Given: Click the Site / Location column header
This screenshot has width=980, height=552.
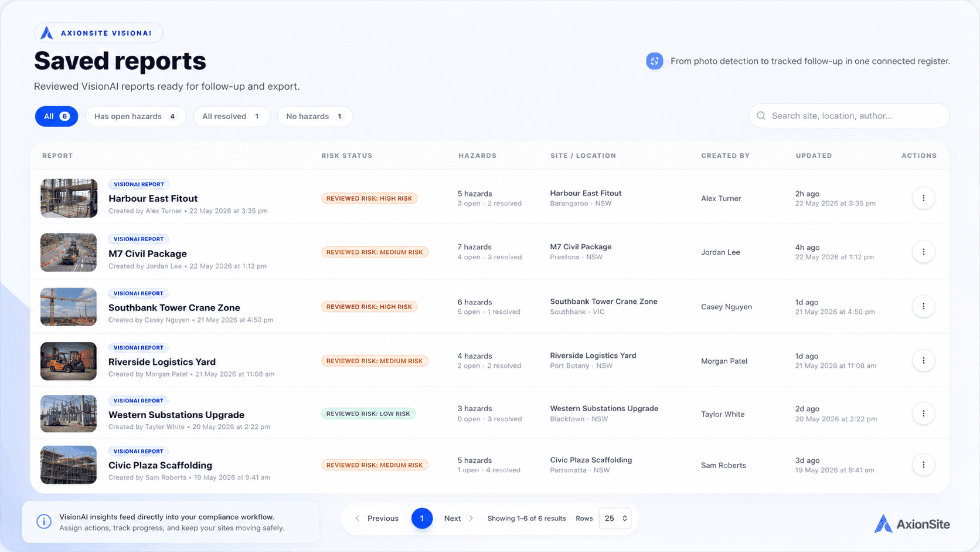Looking at the screenshot, I should click(583, 155).
